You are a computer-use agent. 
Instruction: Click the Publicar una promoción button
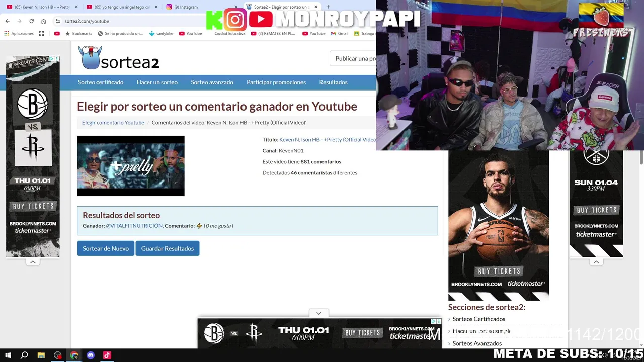click(x=353, y=58)
